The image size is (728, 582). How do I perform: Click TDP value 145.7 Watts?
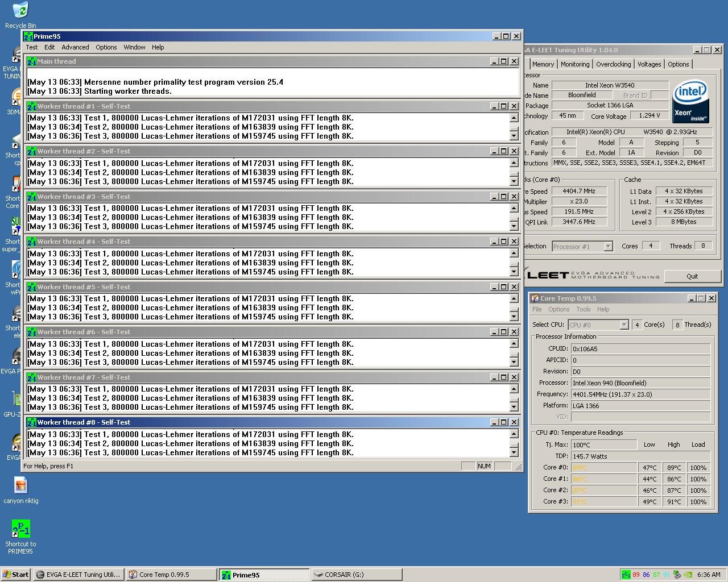(x=640, y=456)
